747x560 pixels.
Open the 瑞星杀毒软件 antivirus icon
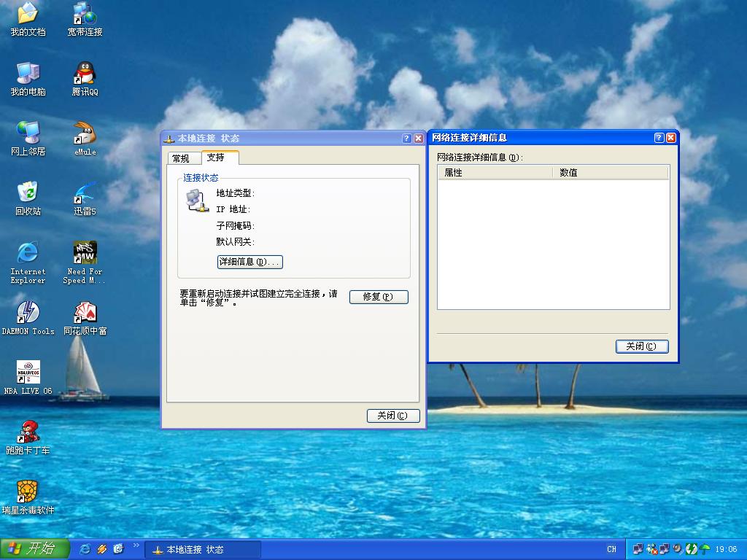[28, 492]
